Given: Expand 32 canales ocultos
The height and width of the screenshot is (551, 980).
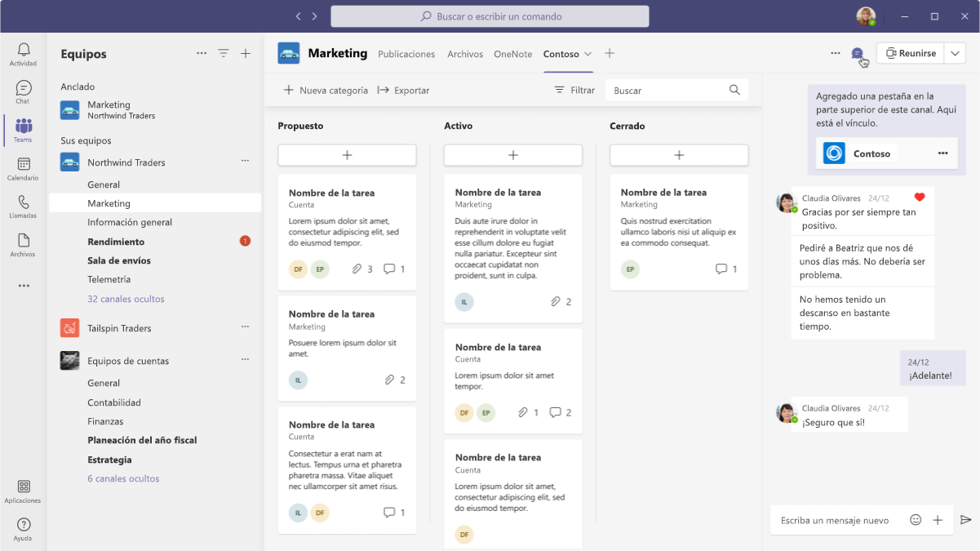Looking at the screenshot, I should (126, 299).
